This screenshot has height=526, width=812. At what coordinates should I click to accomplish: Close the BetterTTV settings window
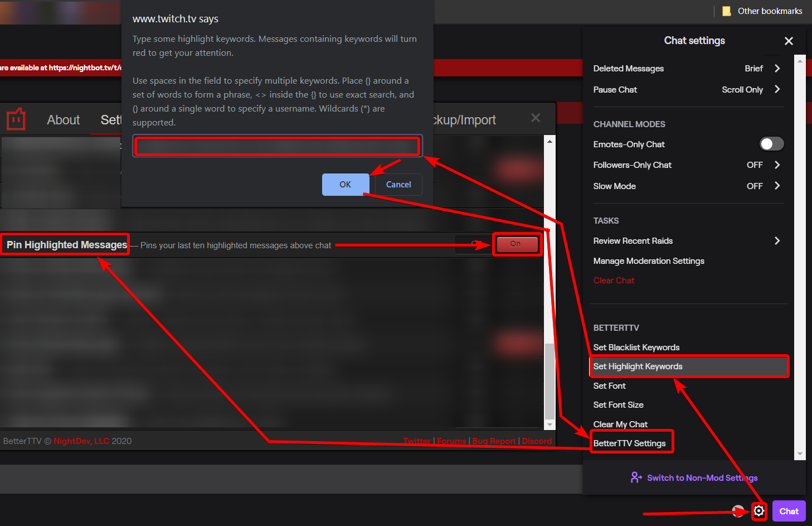coord(536,118)
